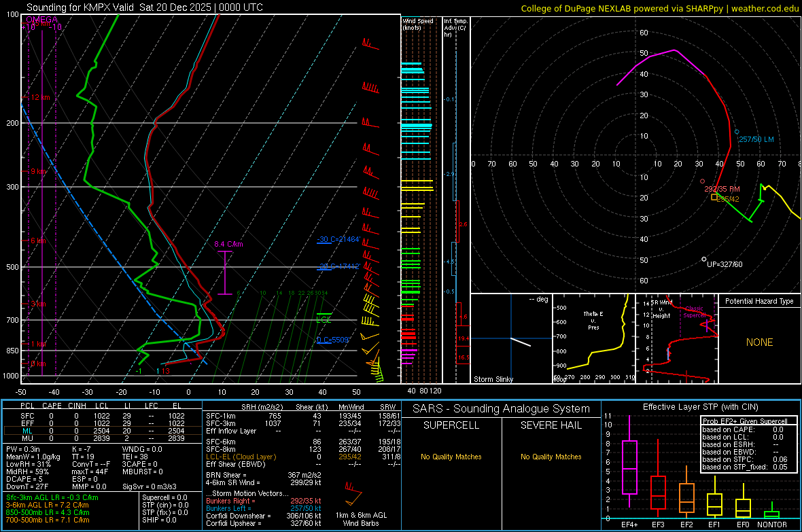Click the maxT = 44F value
The width and height of the screenshot is (802, 532).
[x=90, y=472]
